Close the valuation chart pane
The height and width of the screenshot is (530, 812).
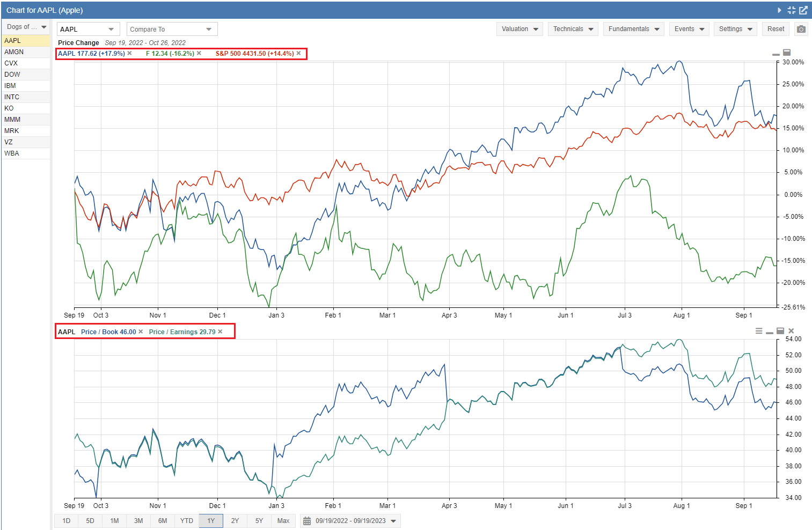(791, 331)
